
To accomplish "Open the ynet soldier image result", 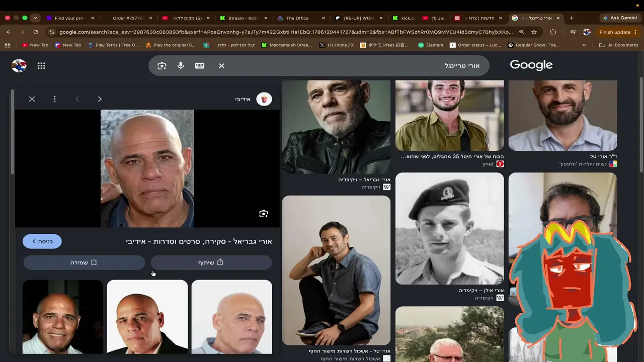I will click(x=449, y=116).
